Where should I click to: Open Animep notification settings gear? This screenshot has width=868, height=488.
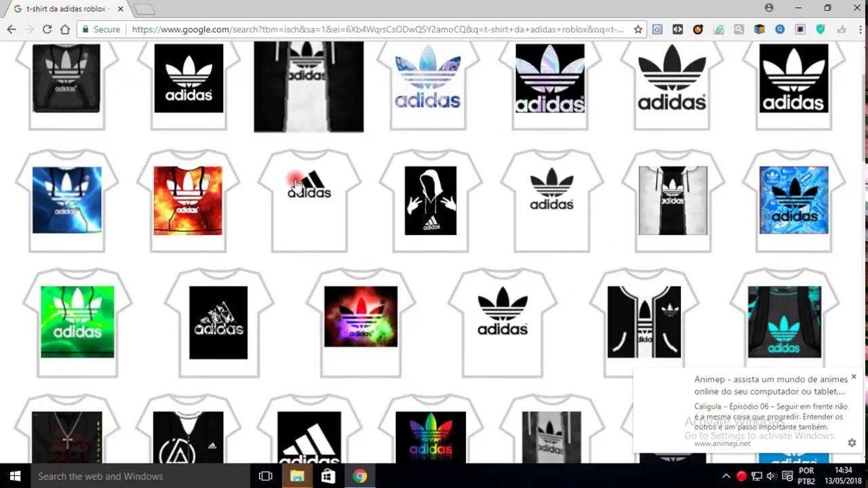tap(852, 443)
